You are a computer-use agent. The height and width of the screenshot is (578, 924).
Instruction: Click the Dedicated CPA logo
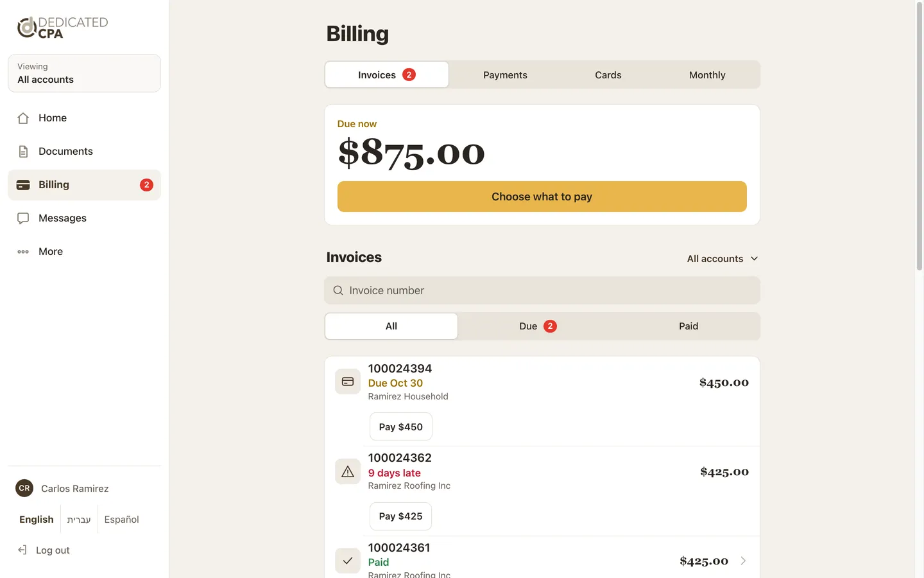62,28
